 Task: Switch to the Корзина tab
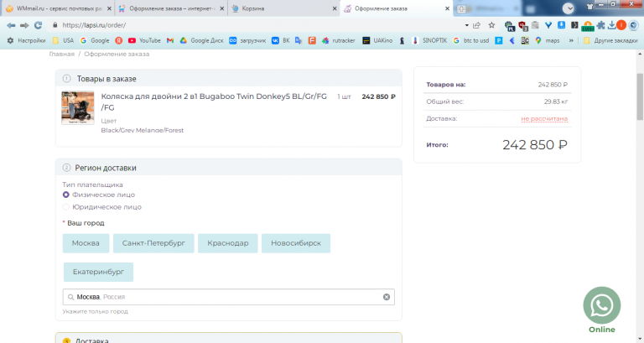282,8
